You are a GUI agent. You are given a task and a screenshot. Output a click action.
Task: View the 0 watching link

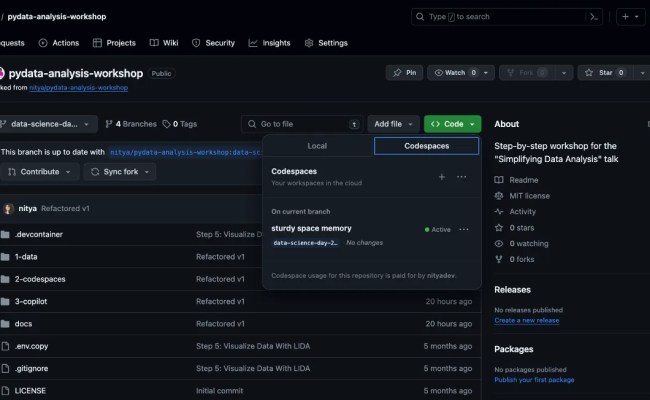coord(521,243)
